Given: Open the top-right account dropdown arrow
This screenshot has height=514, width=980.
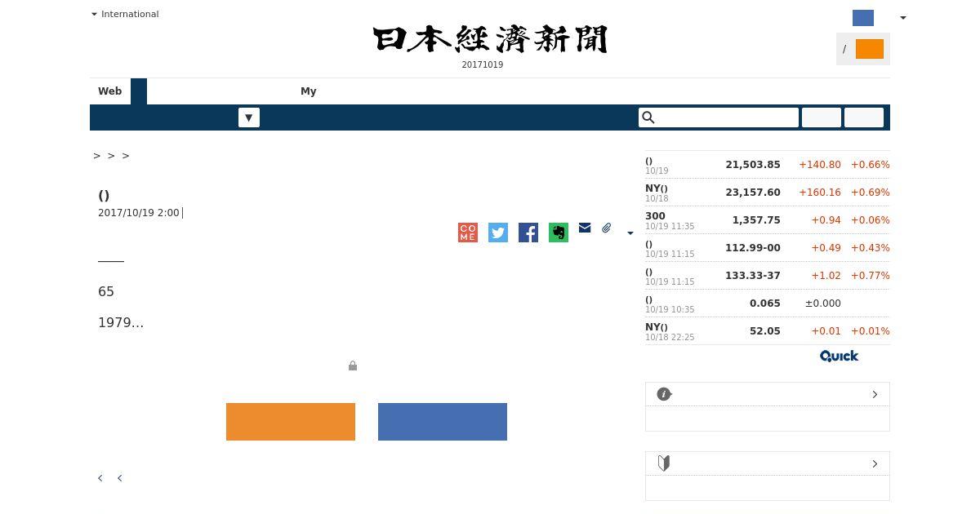Looking at the screenshot, I should (x=902, y=18).
